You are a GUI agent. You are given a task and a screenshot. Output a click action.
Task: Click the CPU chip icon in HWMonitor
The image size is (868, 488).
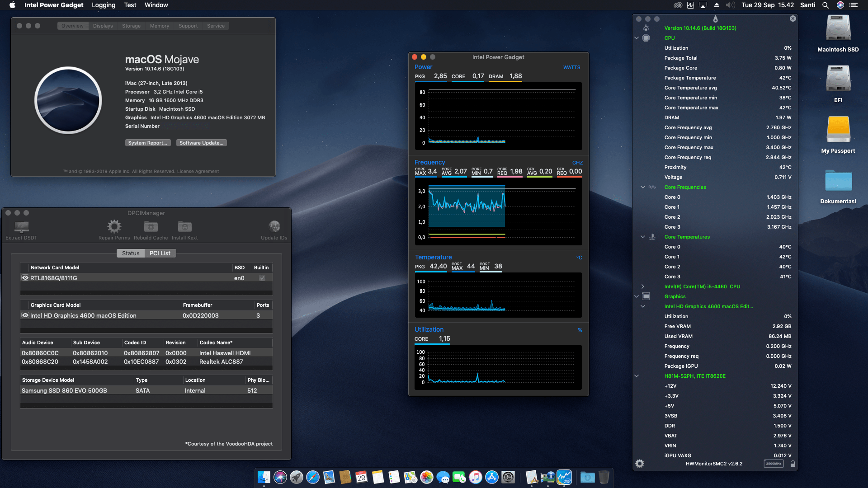click(x=646, y=38)
